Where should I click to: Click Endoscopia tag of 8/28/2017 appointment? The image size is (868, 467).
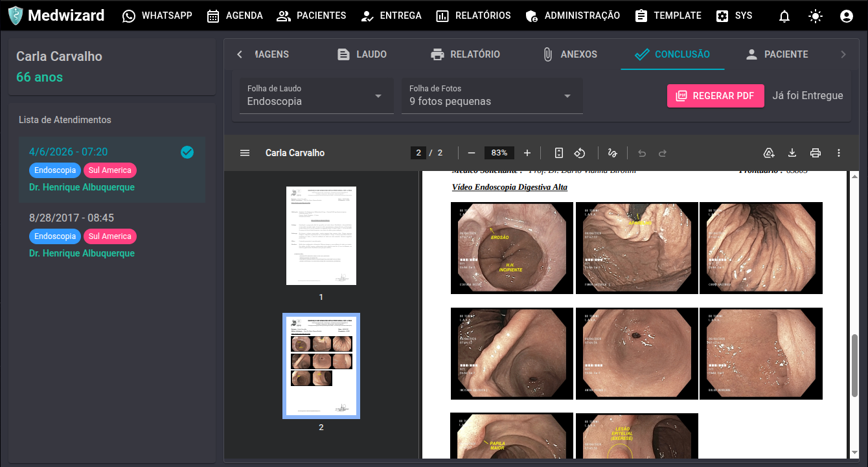click(x=55, y=236)
